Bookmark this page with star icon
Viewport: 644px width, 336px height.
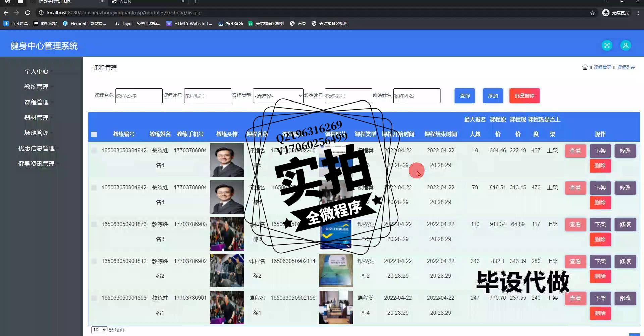(x=592, y=13)
